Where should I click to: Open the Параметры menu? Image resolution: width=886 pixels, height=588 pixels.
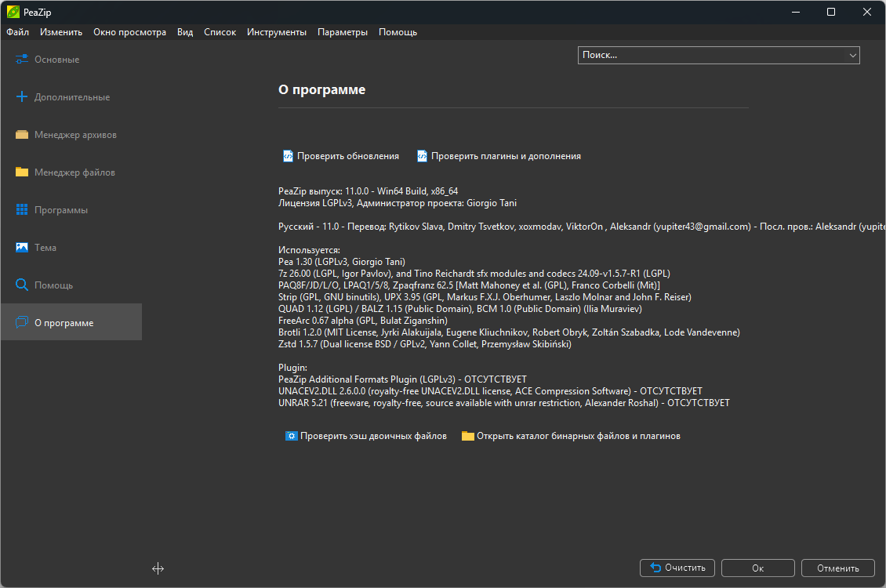tap(343, 32)
